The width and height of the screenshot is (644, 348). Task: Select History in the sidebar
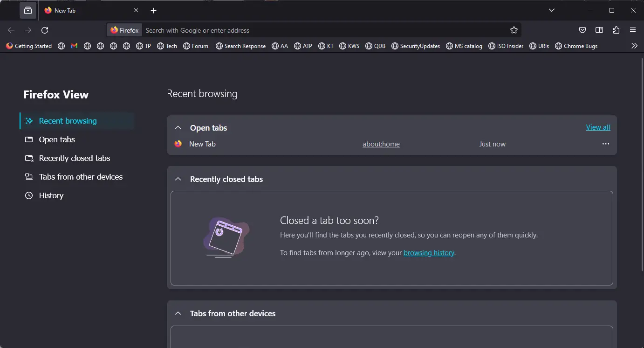[77, 195]
